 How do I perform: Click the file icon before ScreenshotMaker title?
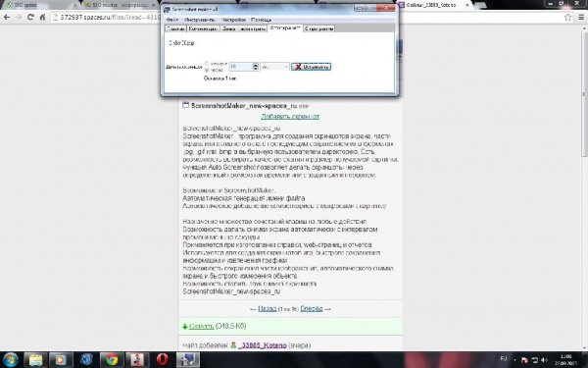point(185,105)
